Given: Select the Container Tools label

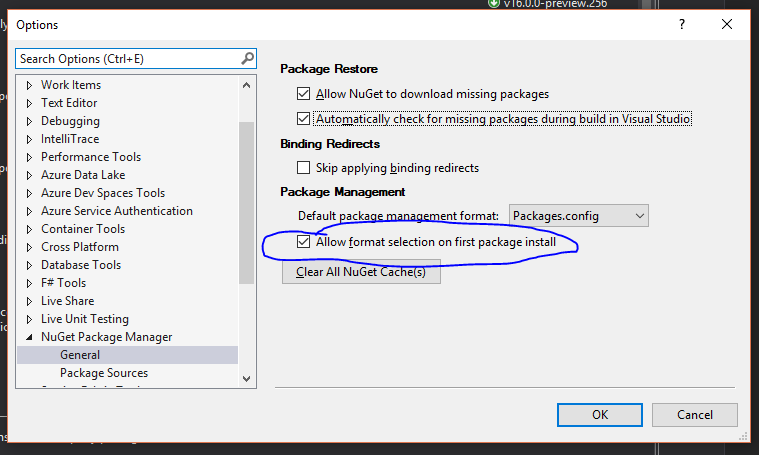Looking at the screenshot, I should tap(83, 228).
